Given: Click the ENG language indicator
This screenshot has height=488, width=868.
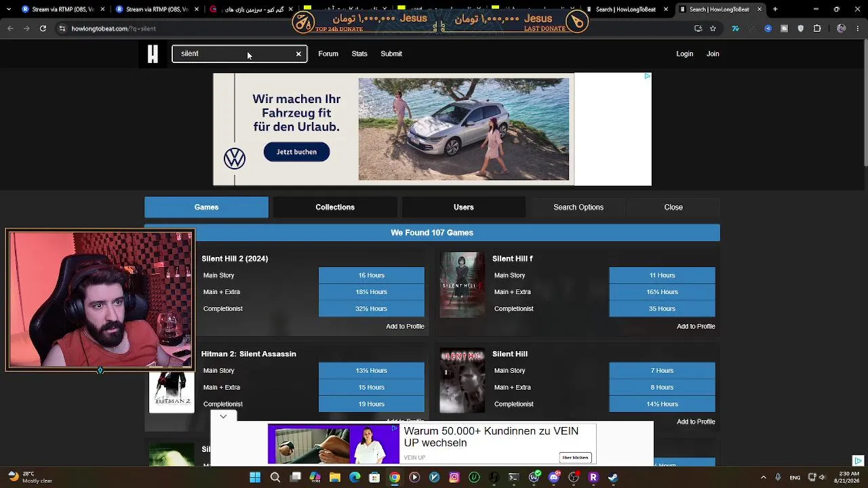Looking at the screenshot, I should click(x=795, y=477).
